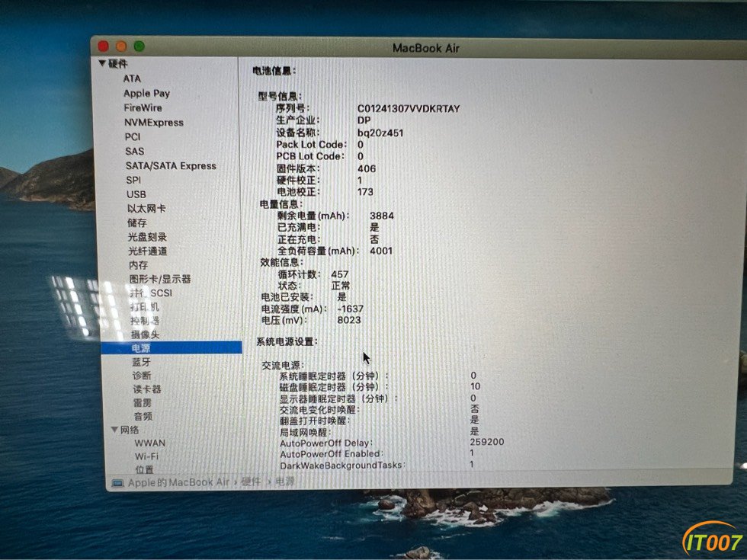Collapse the 网络 network section
Image resolution: width=747 pixels, height=560 pixels.
coord(114,430)
